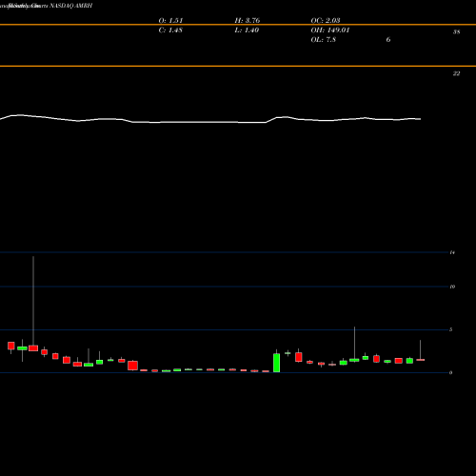Click the 38 upper axis label
This screenshot has width=476, height=476.
coord(456,31)
